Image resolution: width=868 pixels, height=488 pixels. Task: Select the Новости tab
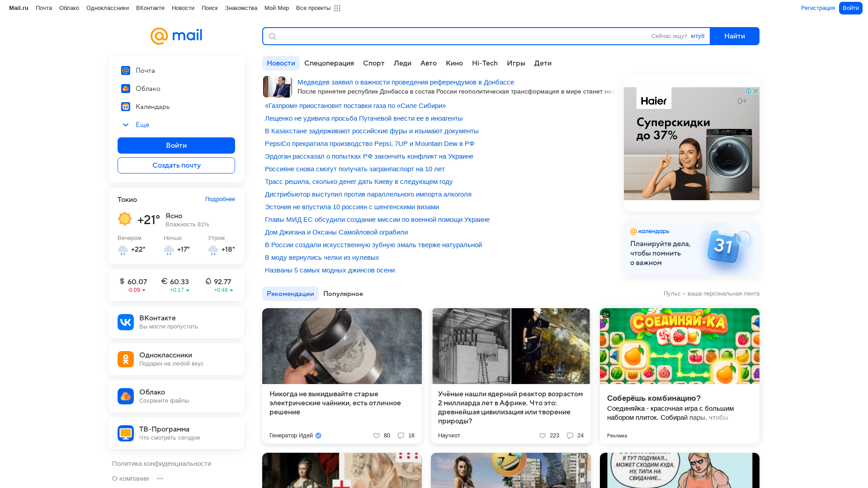(281, 63)
